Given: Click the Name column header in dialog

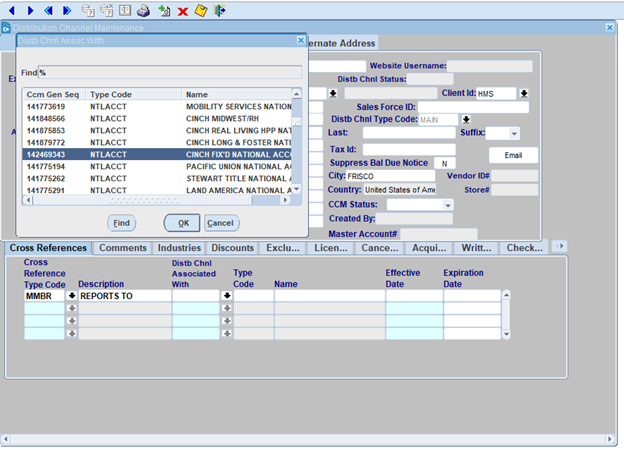Looking at the screenshot, I should 237,94.
